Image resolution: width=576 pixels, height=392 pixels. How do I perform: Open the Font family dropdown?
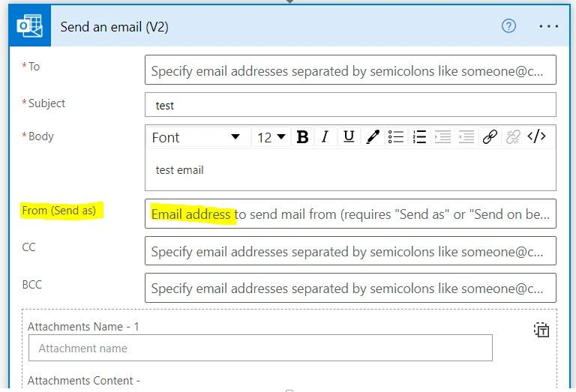point(198,137)
